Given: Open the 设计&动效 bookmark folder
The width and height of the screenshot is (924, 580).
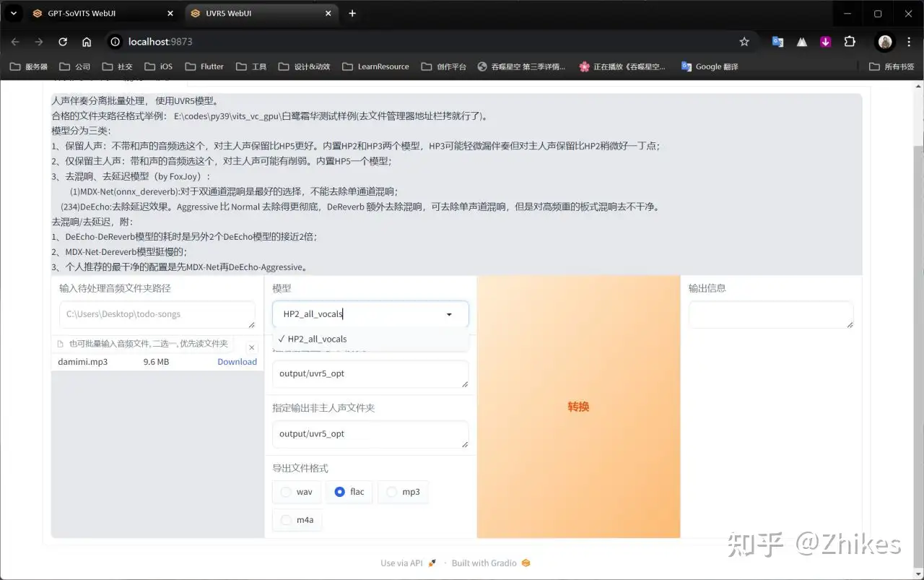Looking at the screenshot, I should click(x=305, y=66).
